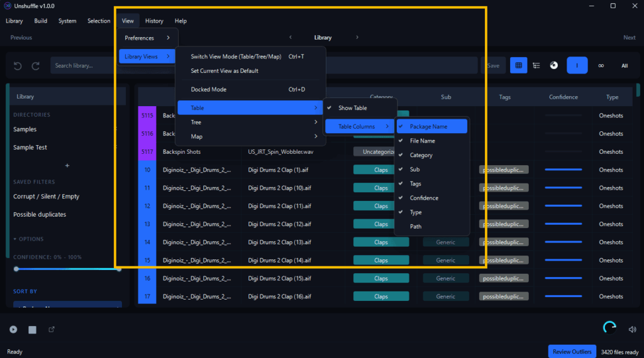Click the table vertical scrollbar
Image resolution: width=644 pixels, height=358 pixels.
638,90
